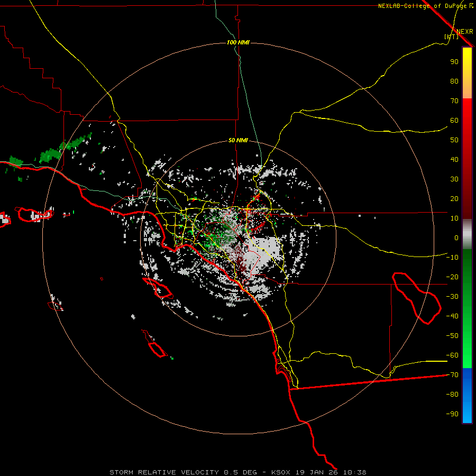Click the 100 NMI range ring label
This screenshot has height=476, width=476.
pos(238,42)
